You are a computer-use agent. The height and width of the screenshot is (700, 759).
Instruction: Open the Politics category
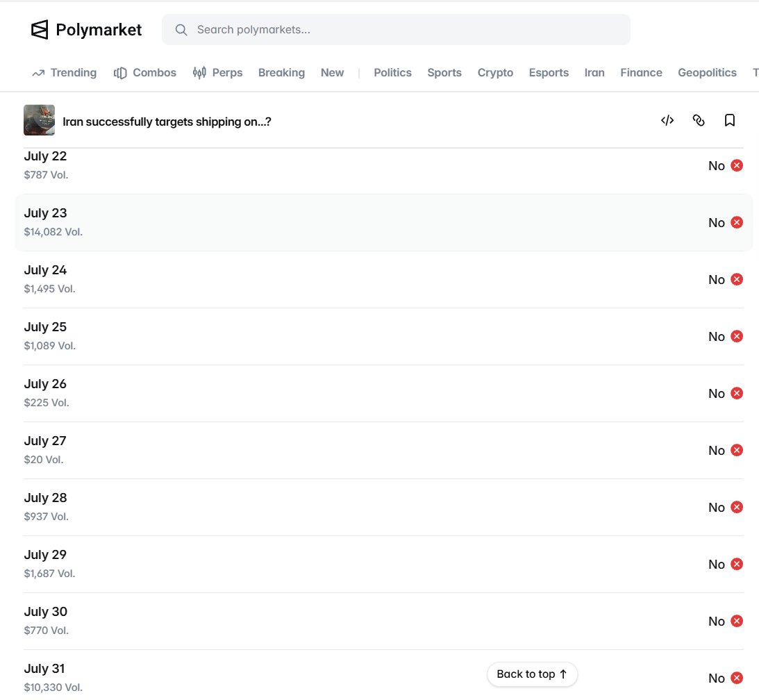click(x=392, y=73)
